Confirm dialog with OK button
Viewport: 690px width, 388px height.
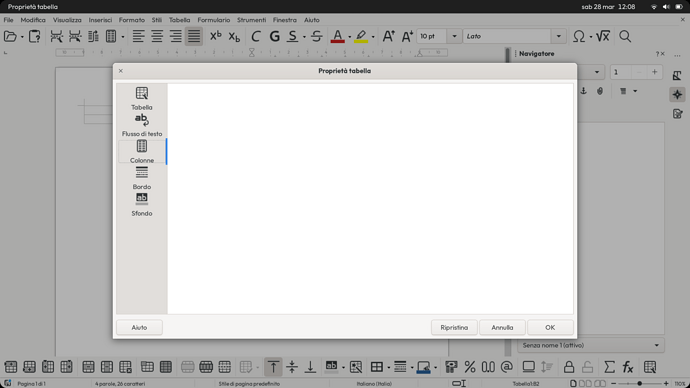pos(550,327)
